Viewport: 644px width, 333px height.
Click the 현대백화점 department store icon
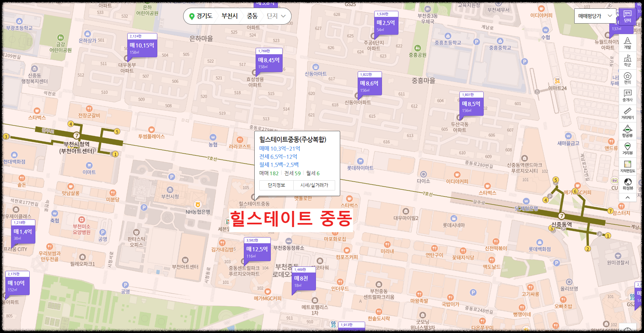pyautogui.click(x=14, y=155)
